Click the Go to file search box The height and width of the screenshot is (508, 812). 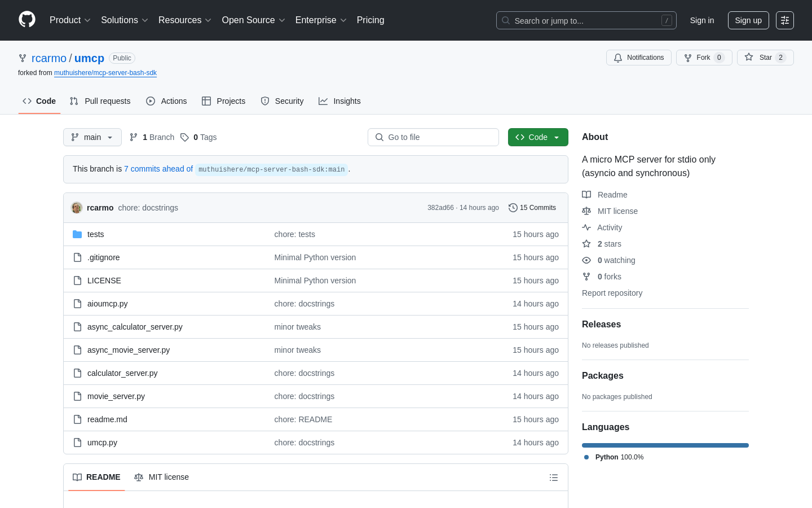(x=433, y=137)
